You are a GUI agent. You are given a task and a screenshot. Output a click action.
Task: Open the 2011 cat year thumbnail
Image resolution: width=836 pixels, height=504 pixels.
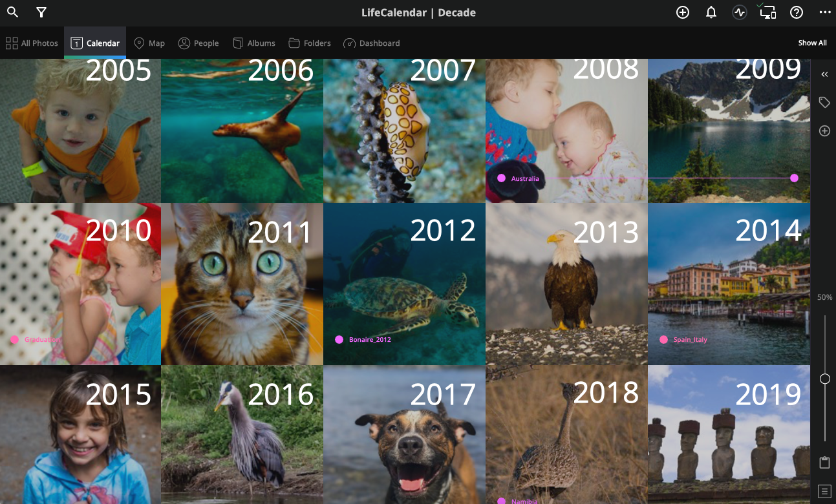click(x=242, y=284)
